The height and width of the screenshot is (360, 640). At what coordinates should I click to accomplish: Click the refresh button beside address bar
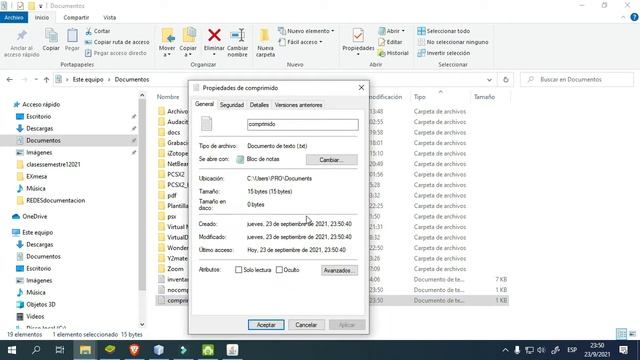click(x=506, y=80)
